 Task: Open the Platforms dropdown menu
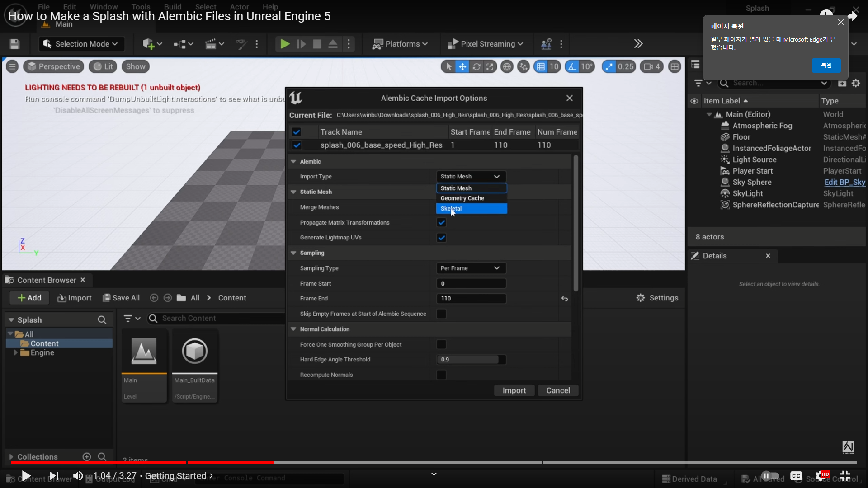(400, 44)
